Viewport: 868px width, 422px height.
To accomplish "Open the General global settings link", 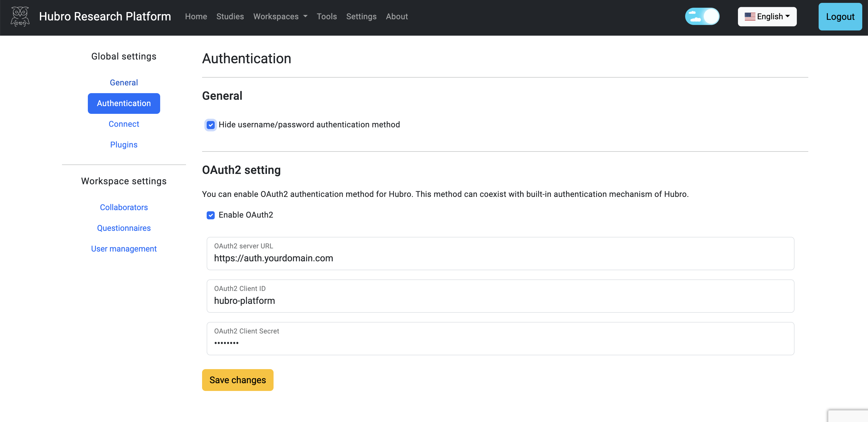I will pos(124,83).
